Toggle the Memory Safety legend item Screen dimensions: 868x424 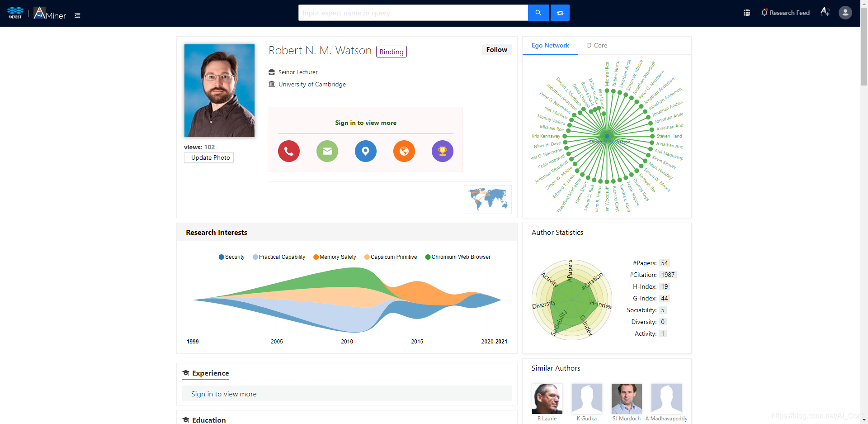(x=335, y=257)
